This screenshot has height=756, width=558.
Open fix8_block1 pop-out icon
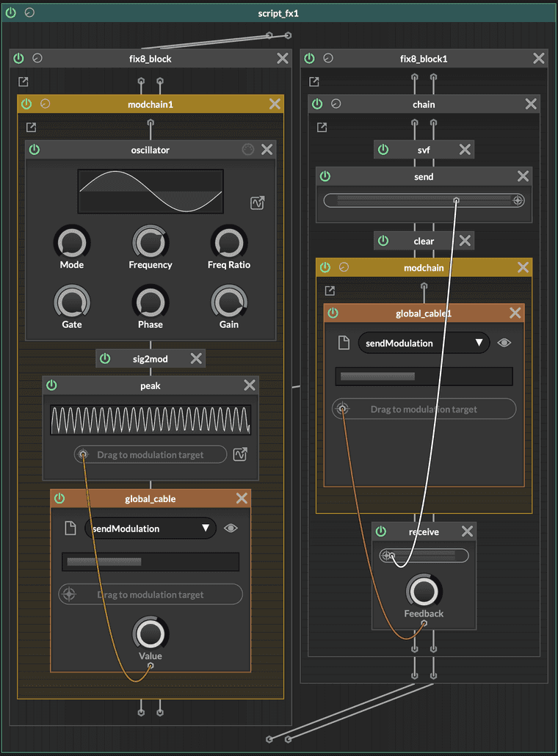point(314,81)
